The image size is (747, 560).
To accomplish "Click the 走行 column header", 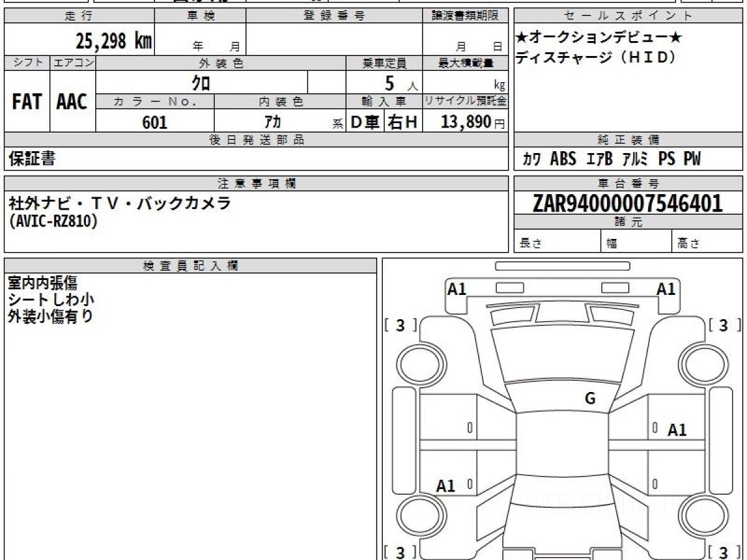I will point(79,16).
